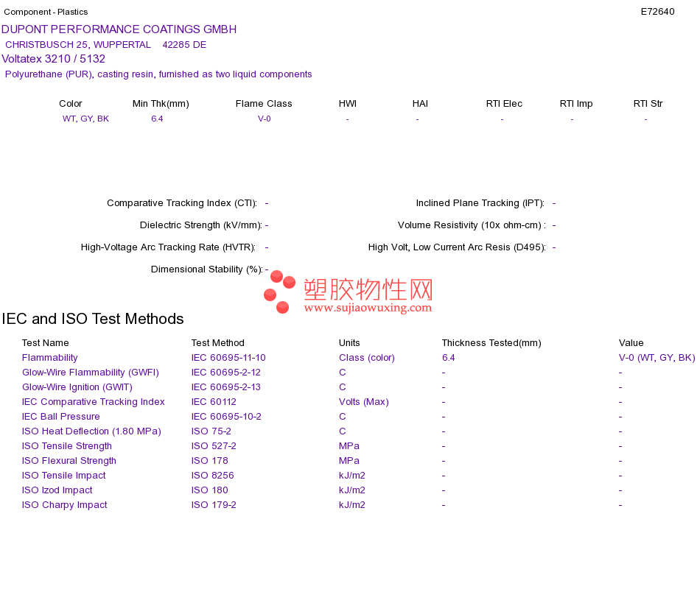Click the ISO 178 test method
This screenshot has height=589, width=700.
(210, 461)
